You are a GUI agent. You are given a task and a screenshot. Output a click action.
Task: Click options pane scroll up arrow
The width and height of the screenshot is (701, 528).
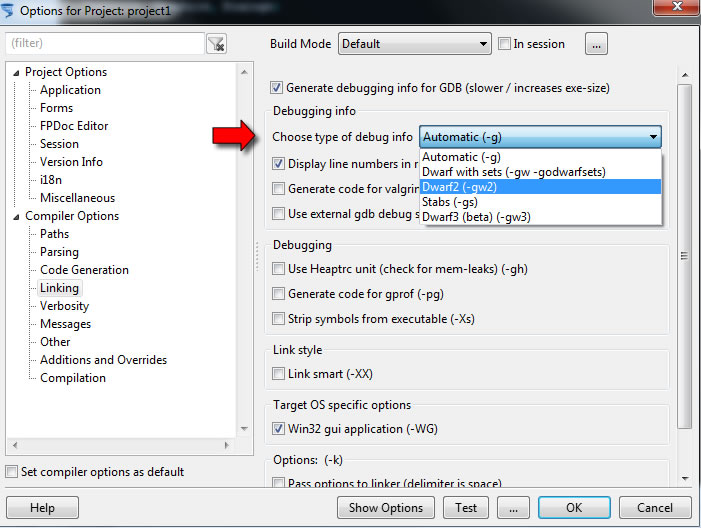click(x=685, y=75)
